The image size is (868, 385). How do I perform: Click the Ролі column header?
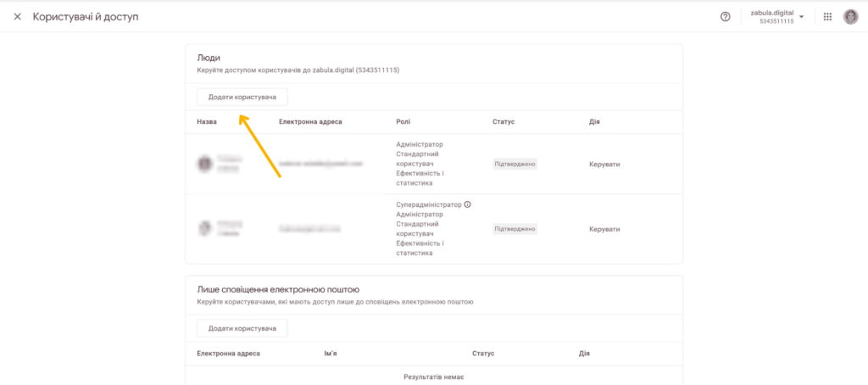[x=403, y=121]
